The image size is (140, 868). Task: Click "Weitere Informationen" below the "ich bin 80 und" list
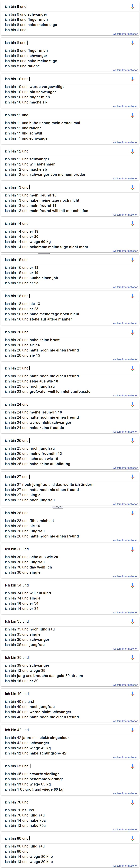(125, 866)
